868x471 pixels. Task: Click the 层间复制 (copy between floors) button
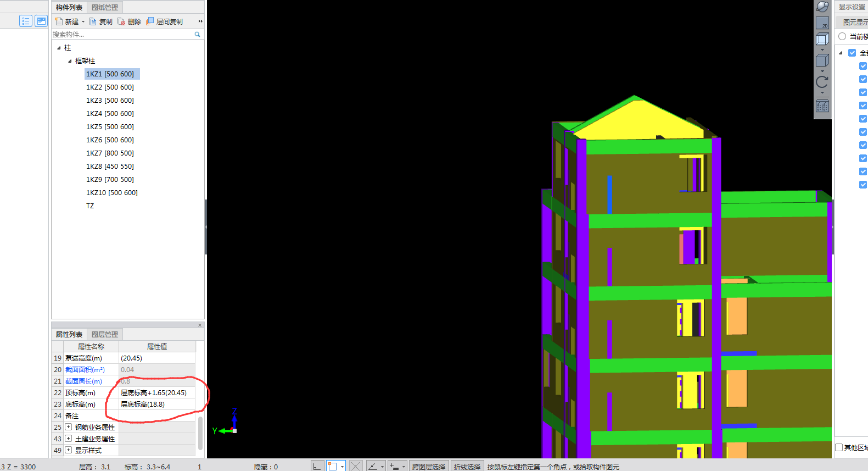click(x=165, y=21)
